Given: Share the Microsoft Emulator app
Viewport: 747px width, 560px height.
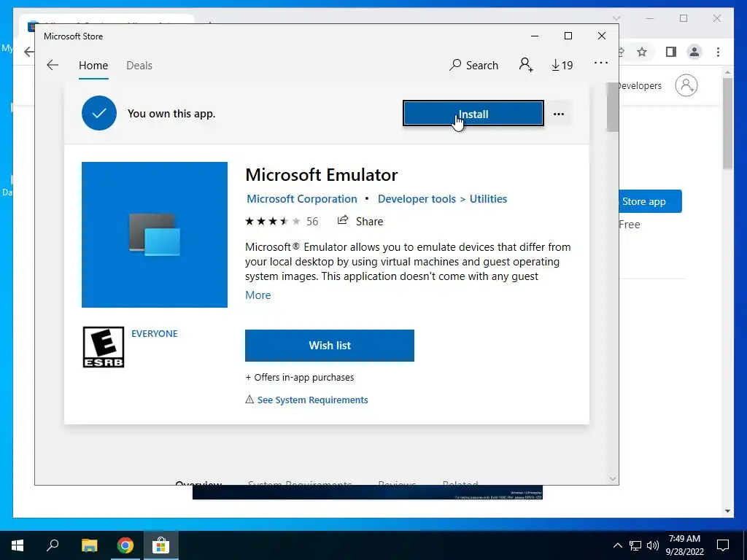Looking at the screenshot, I should [x=360, y=221].
